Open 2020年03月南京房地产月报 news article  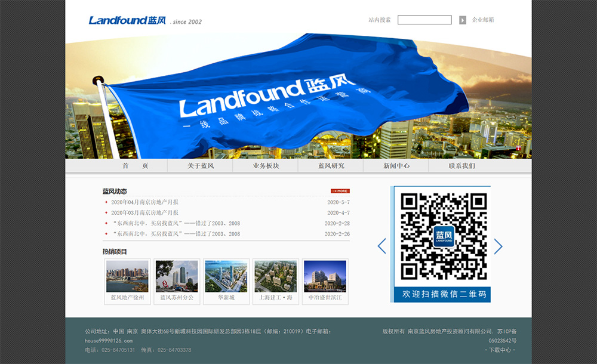pyautogui.click(x=144, y=213)
